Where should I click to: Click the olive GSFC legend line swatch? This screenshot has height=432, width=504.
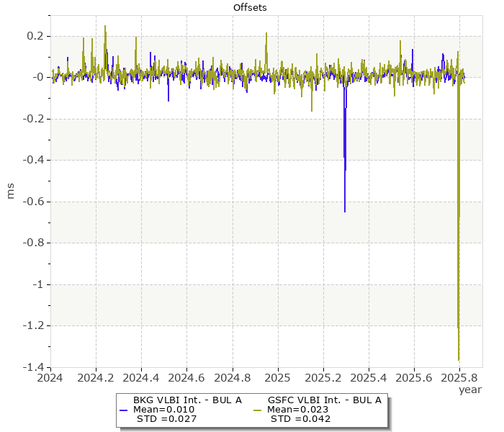click(257, 410)
